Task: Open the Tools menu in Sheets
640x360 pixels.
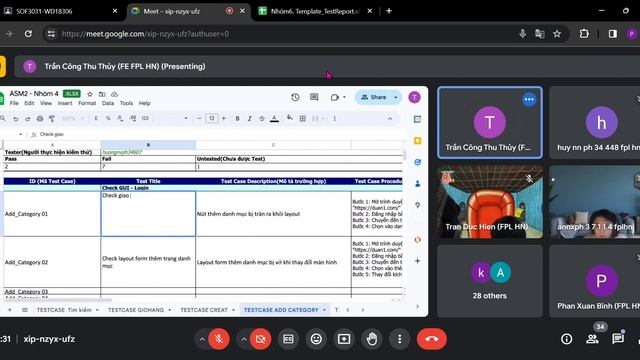Action: 126,103
